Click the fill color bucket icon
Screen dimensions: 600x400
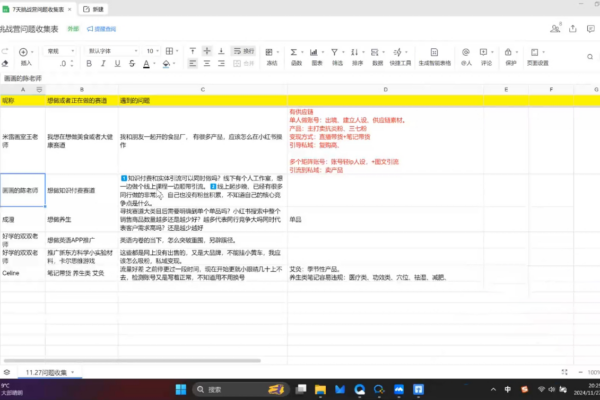click(166, 64)
